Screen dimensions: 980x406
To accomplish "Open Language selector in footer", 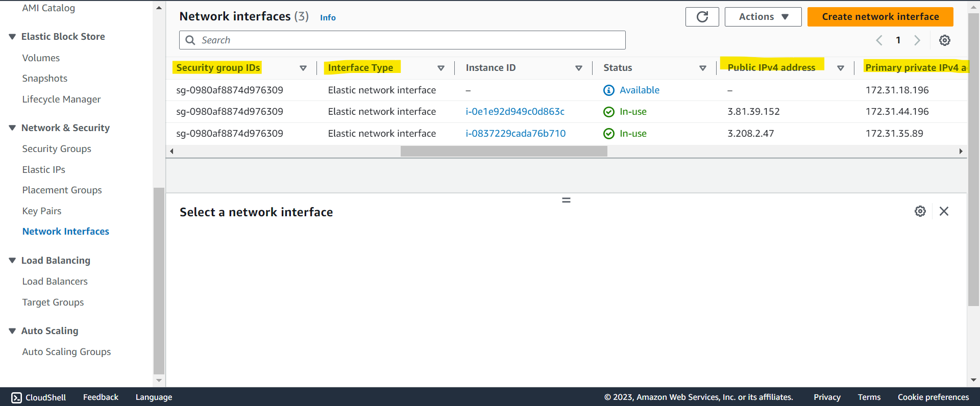I will click(x=154, y=397).
